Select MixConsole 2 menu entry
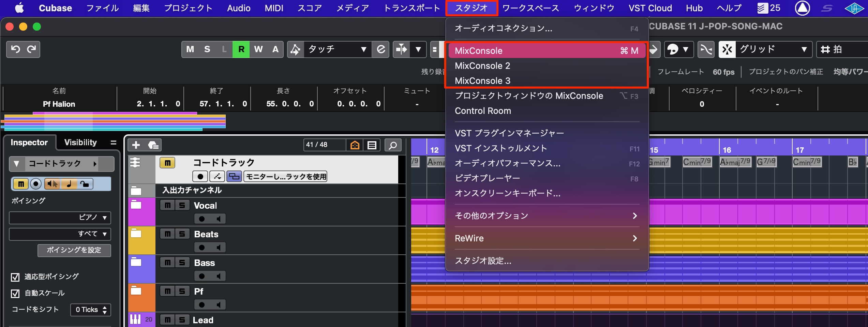This screenshot has height=327, width=868. 547,65
